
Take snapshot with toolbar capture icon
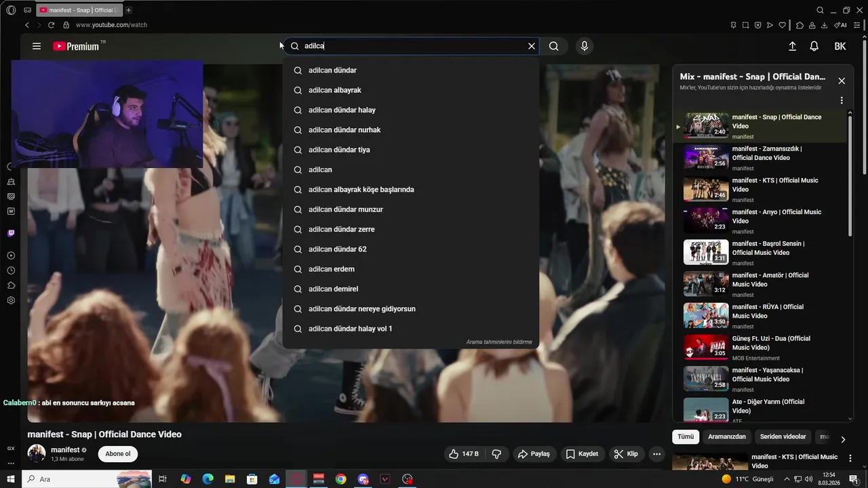(x=745, y=25)
